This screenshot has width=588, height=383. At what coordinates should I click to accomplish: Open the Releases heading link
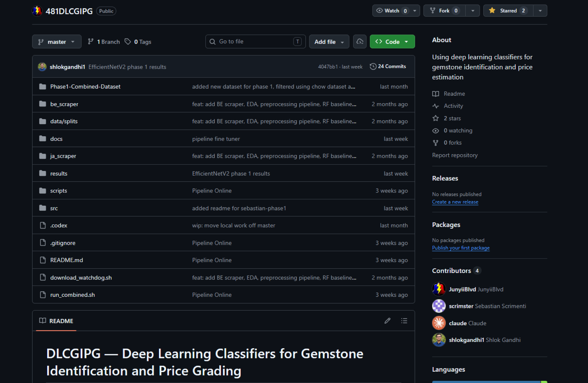click(x=445, y=178)
